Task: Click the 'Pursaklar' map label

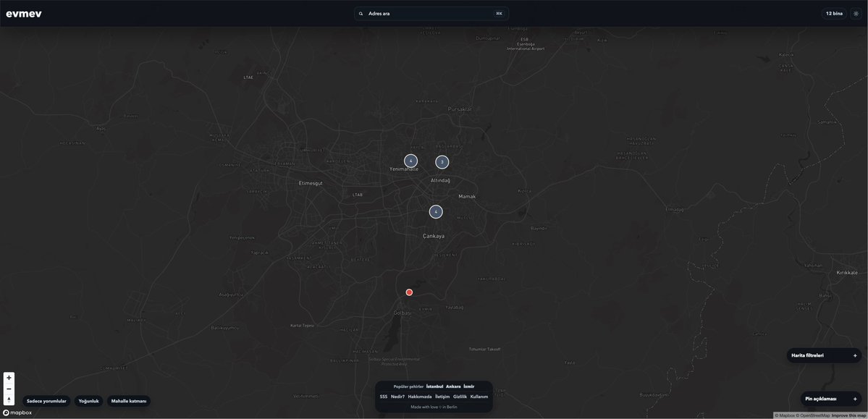Action: point(460,109)
